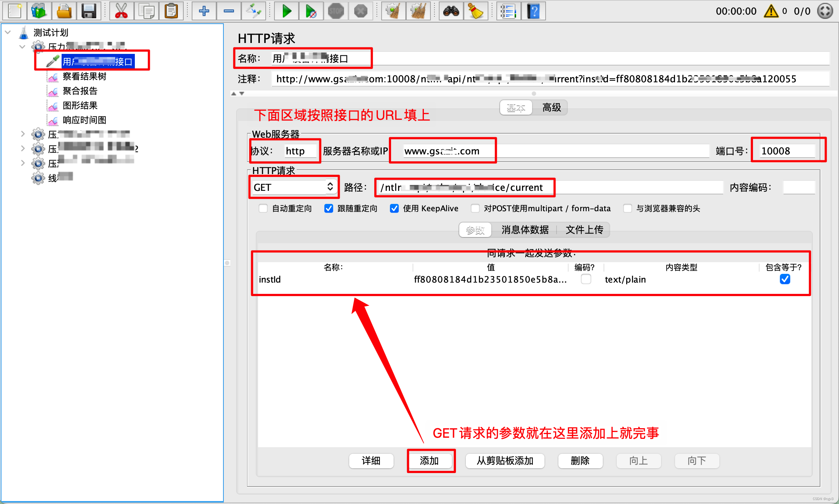Click the 添加 button

tap(429, 461)
